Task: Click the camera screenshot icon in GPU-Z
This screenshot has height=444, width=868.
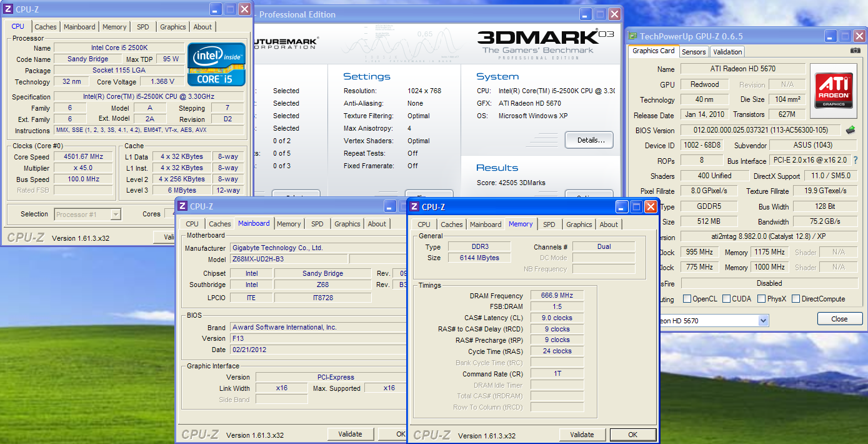Action: (855, 51)
